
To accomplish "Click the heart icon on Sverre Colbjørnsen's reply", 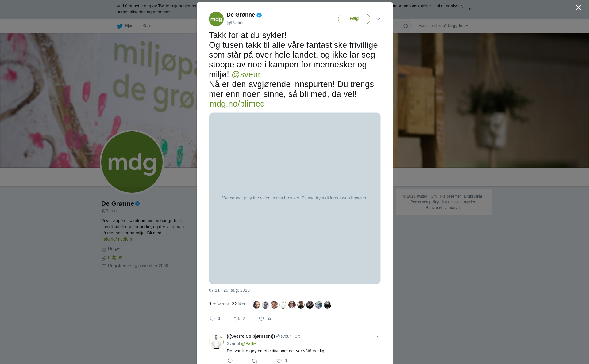I will tap(279, 361).
